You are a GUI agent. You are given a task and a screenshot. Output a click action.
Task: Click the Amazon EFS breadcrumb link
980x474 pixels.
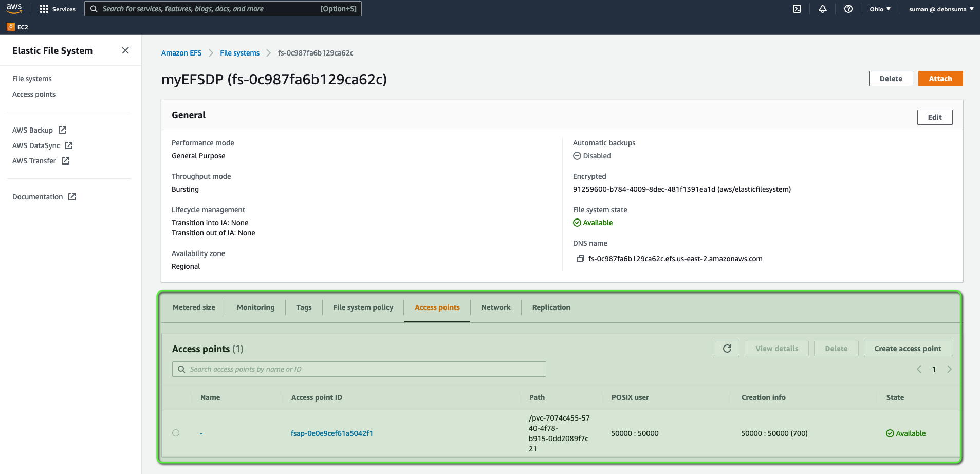coord(181,53)
